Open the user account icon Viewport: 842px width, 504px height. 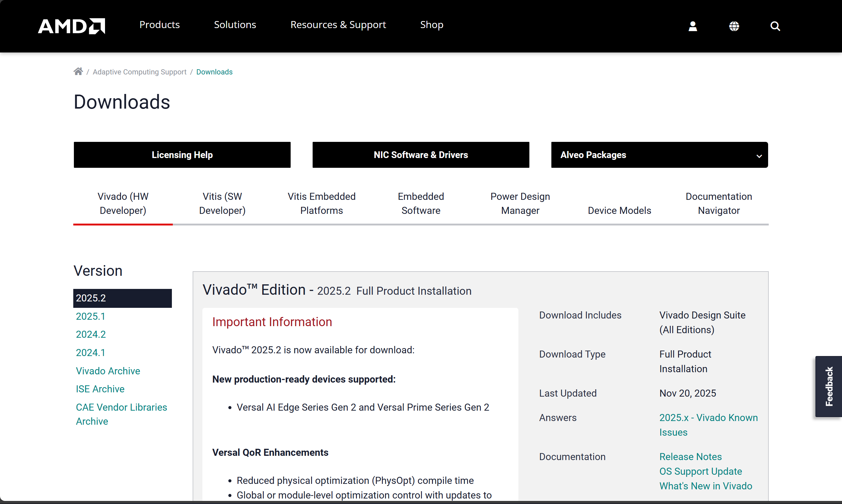[x=692, y=26]
